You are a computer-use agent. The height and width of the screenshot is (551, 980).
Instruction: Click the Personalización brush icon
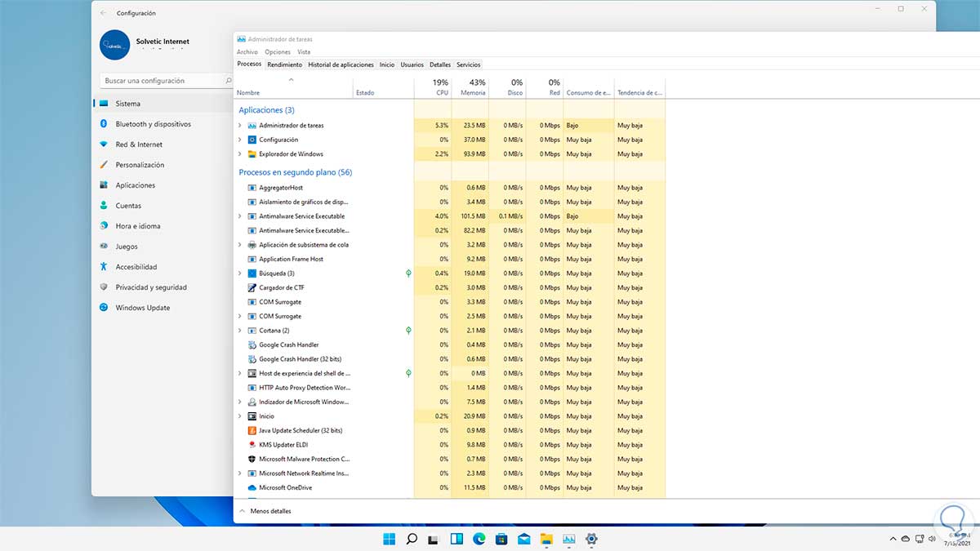[x=104, y=165]
